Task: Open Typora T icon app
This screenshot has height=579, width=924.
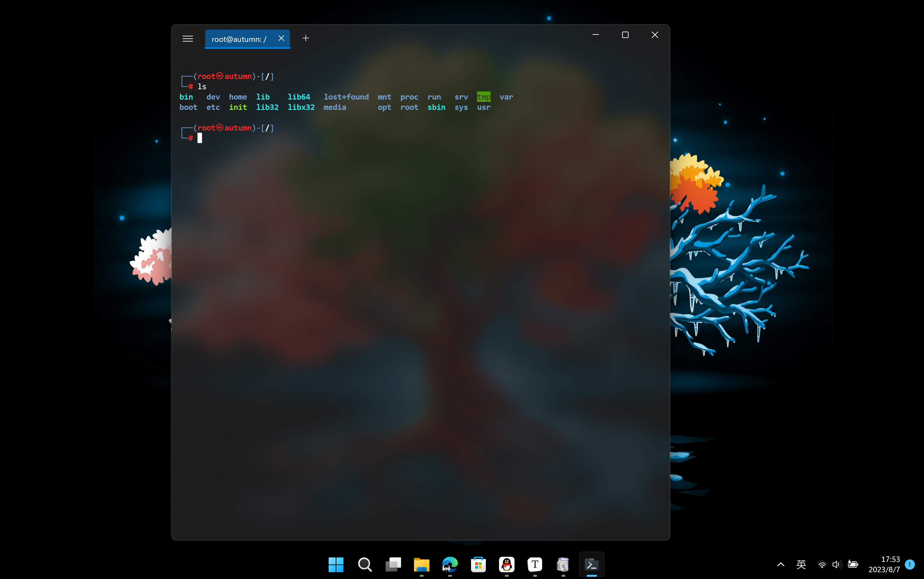Action: 535,565
